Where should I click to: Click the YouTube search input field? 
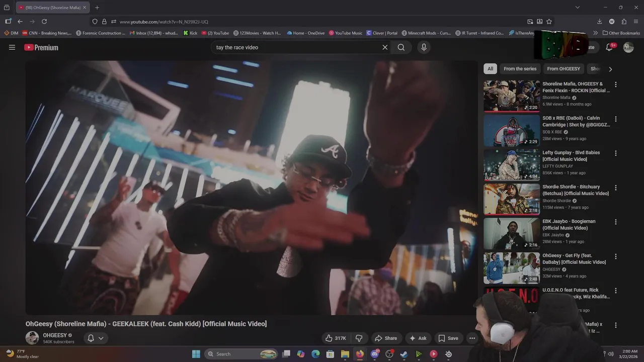(297, 47)
